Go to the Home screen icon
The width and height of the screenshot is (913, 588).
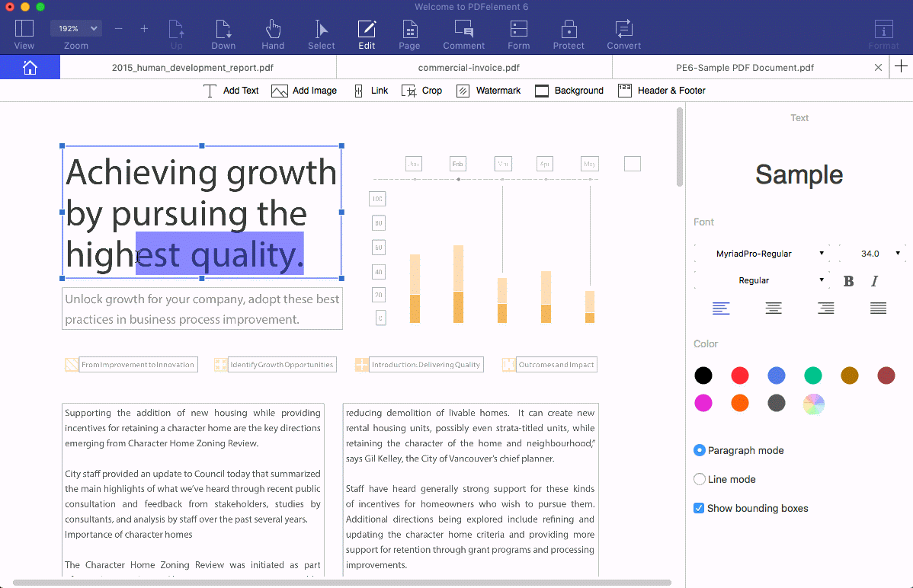30,67
